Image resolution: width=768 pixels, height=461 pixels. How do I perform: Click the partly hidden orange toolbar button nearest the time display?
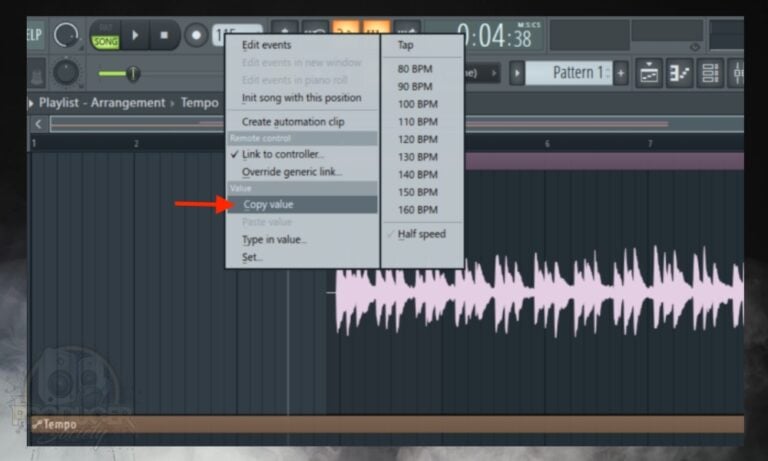[x=376, y=27]
